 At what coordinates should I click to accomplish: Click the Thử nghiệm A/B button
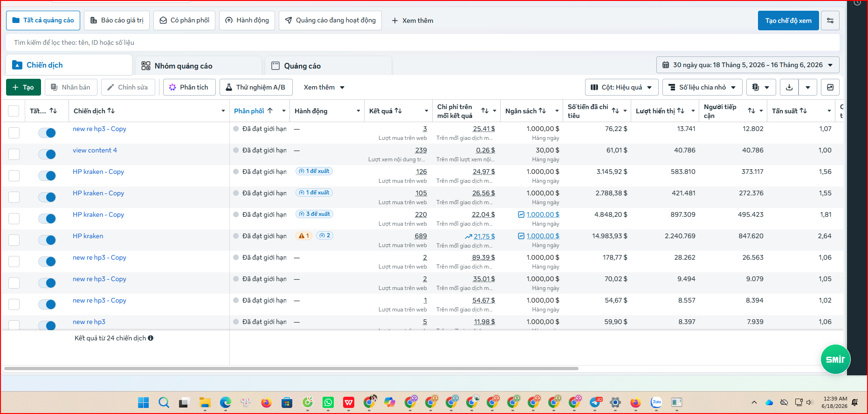256,87
